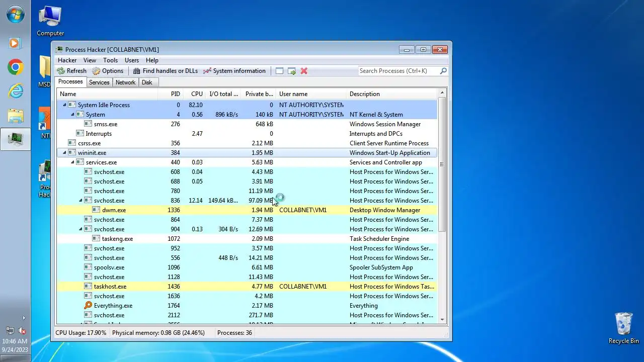Open System information from the toolbar

234,71
